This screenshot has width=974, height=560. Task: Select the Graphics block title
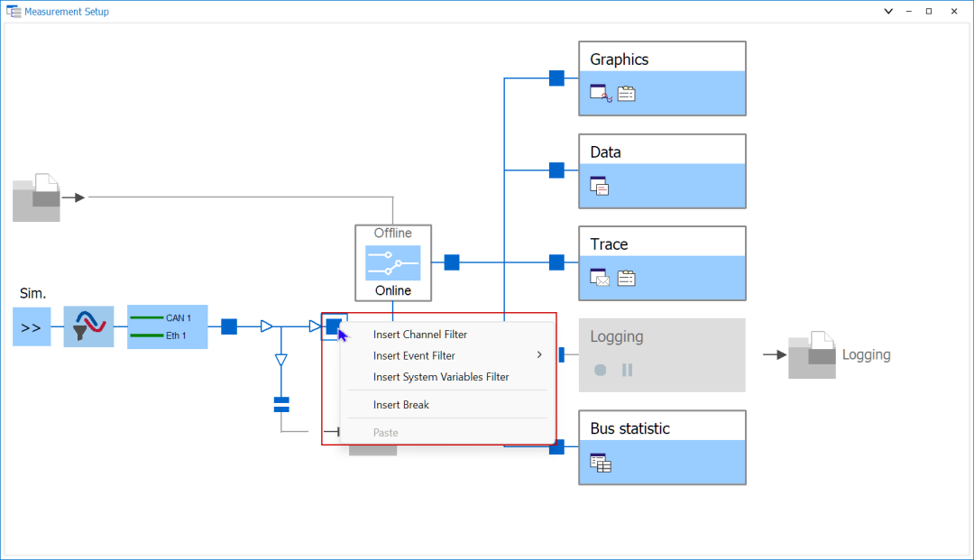(620, 59)
